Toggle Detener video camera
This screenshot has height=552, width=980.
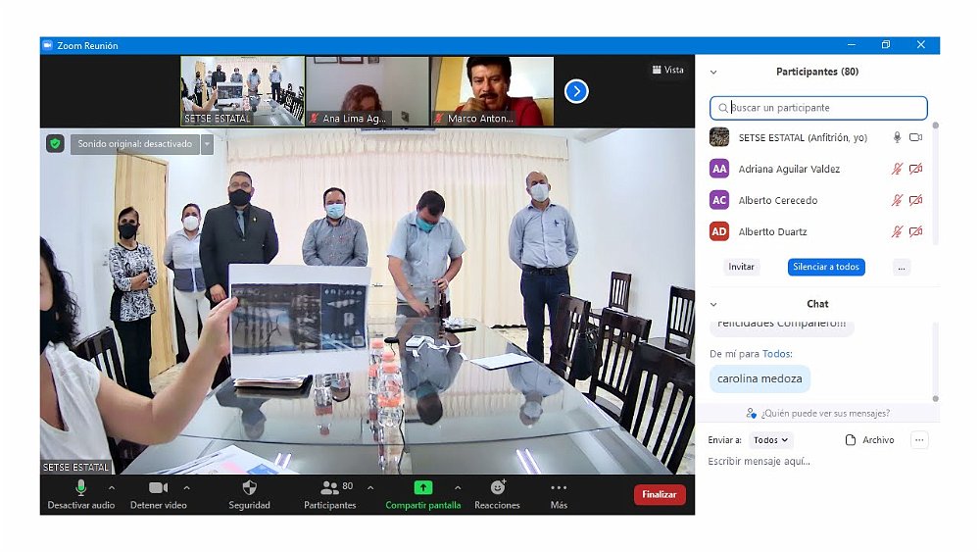coord(158,487)
